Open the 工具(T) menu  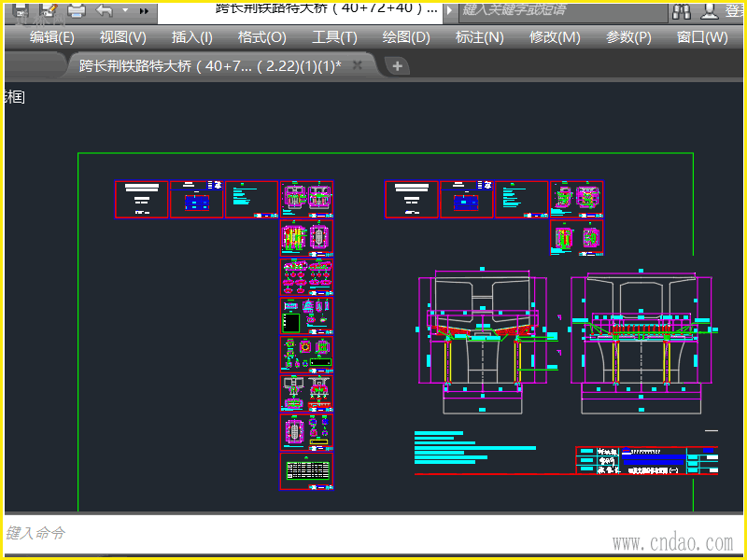[x=334, y=37]
